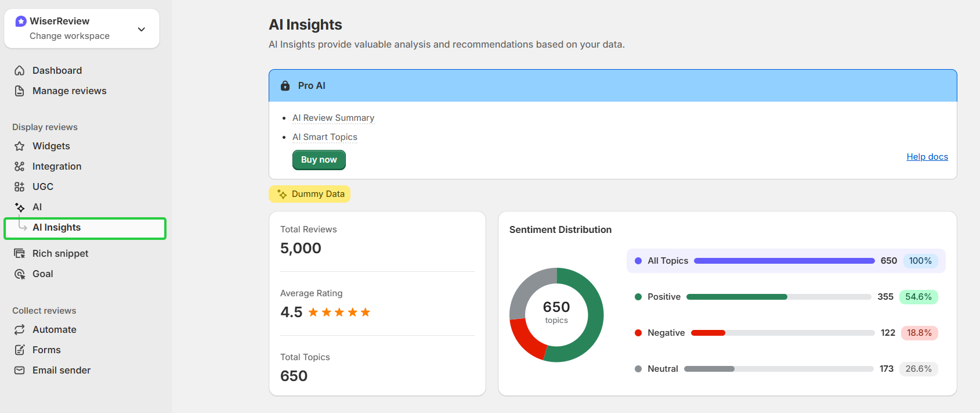Go to Widgets section

click(51, 146)
